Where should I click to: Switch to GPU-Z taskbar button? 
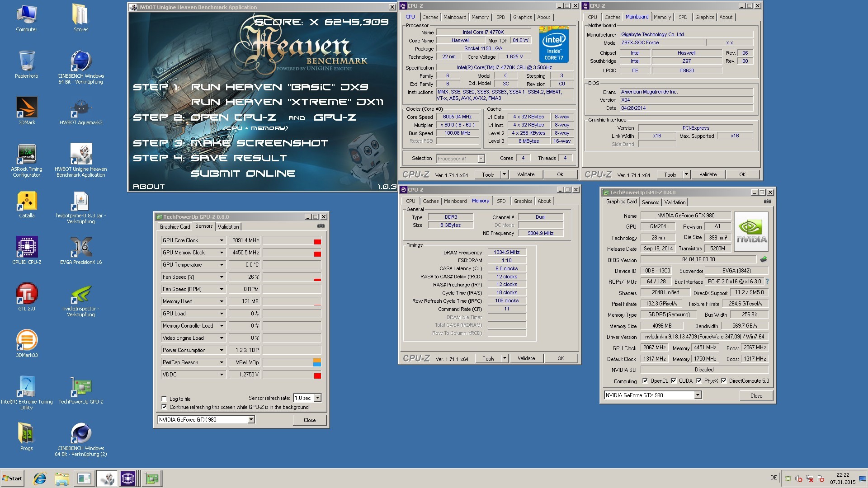[x=151, y=479]
